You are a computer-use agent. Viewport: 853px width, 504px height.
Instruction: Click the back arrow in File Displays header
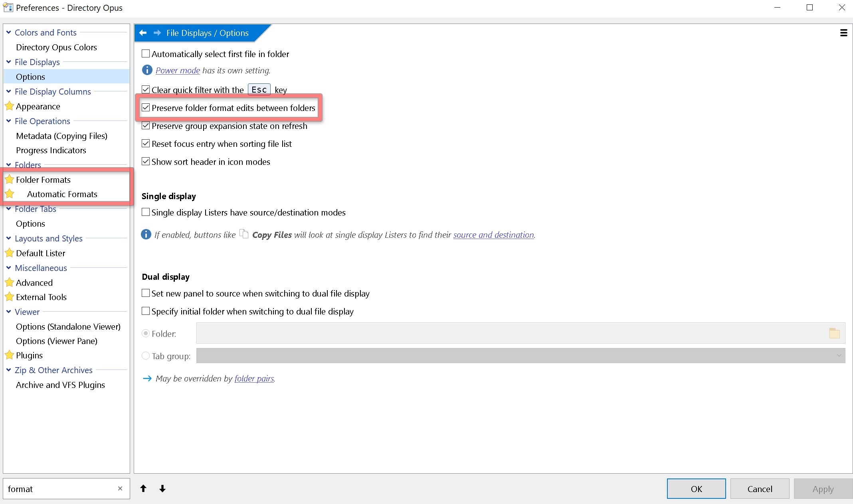pos(143,33)
